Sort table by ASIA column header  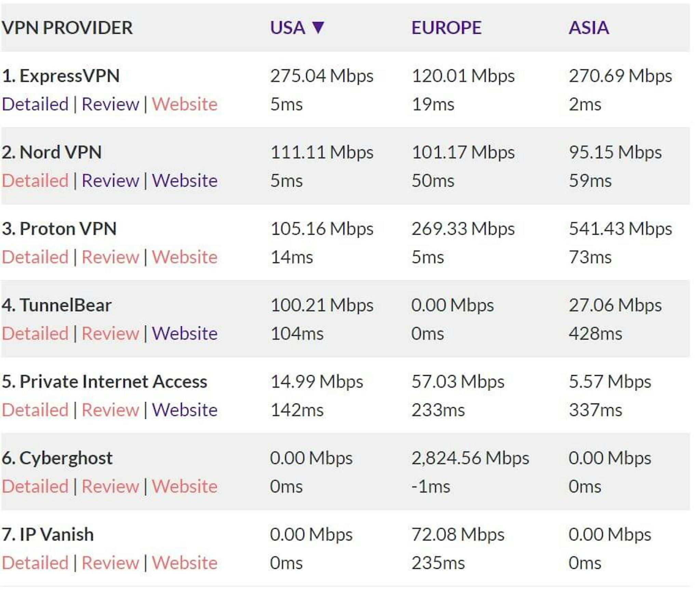(589, 28)
